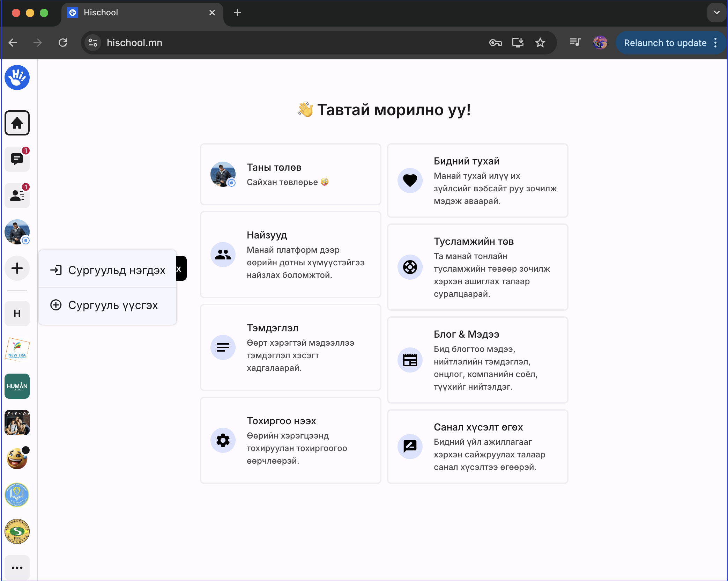This screenshot has height=581, width=728.
Task: Open the Таны төлөв status card
Action: pos(290,174)
